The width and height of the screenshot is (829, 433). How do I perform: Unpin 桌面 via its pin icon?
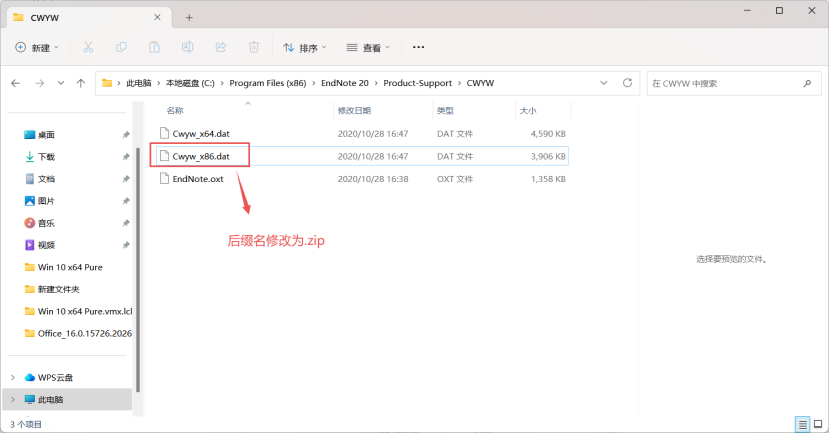tap(126, 135)
